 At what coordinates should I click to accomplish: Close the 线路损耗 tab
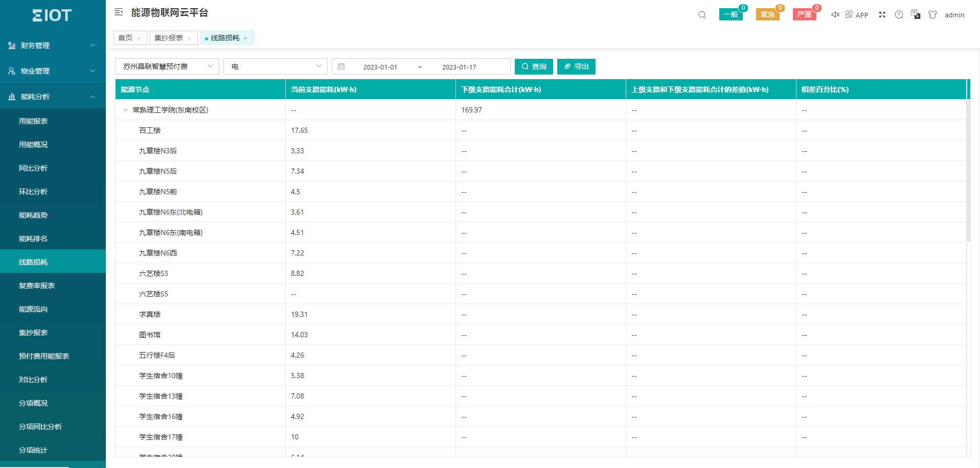point(245,38)
